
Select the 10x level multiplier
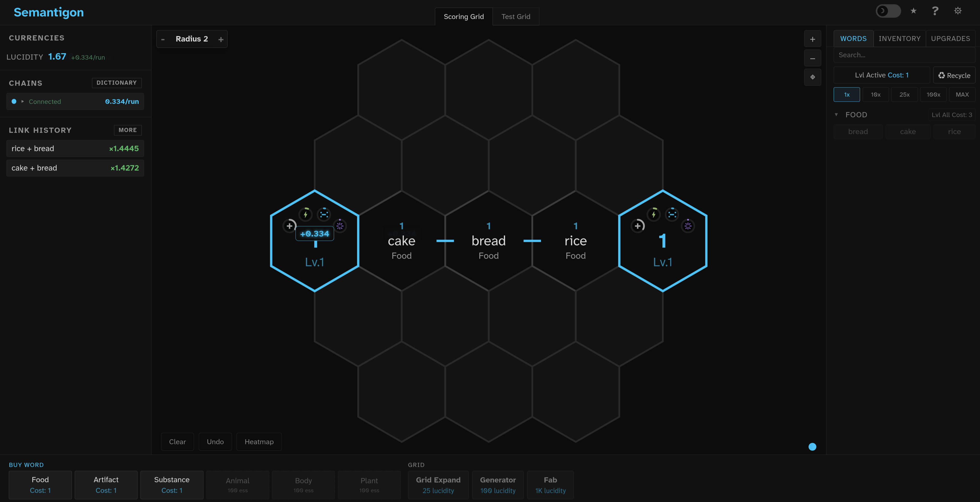875,95
